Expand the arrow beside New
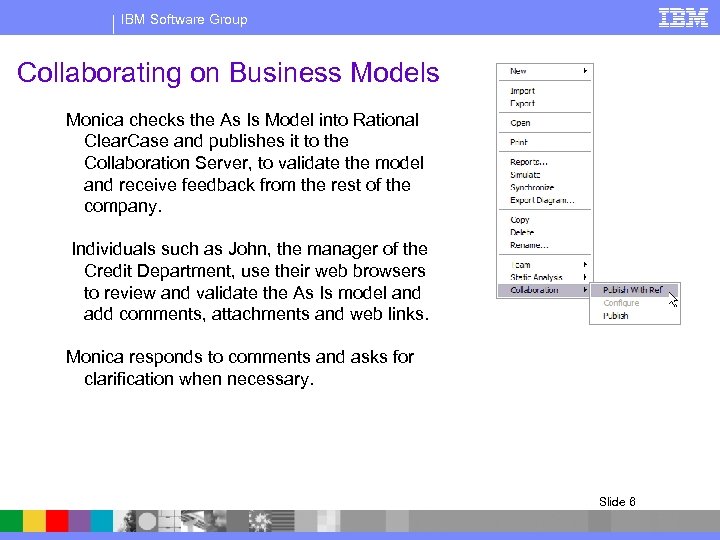The width and height of the screenshot is (720, 540). 585,71
